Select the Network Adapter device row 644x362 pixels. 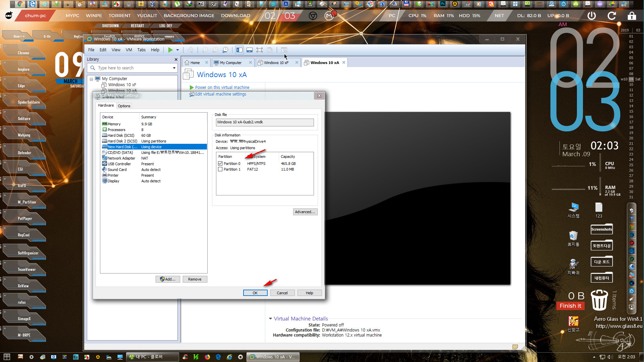154,158
